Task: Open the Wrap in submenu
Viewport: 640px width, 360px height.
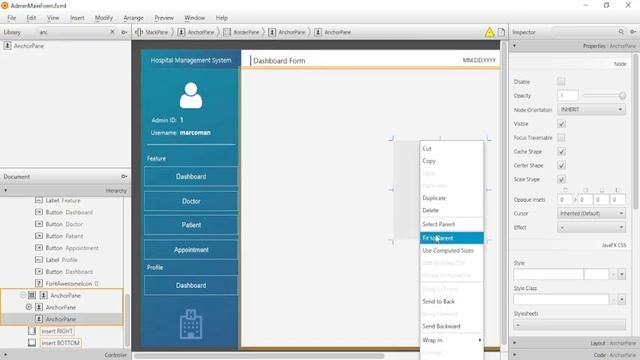Action: tap(451, 340)
